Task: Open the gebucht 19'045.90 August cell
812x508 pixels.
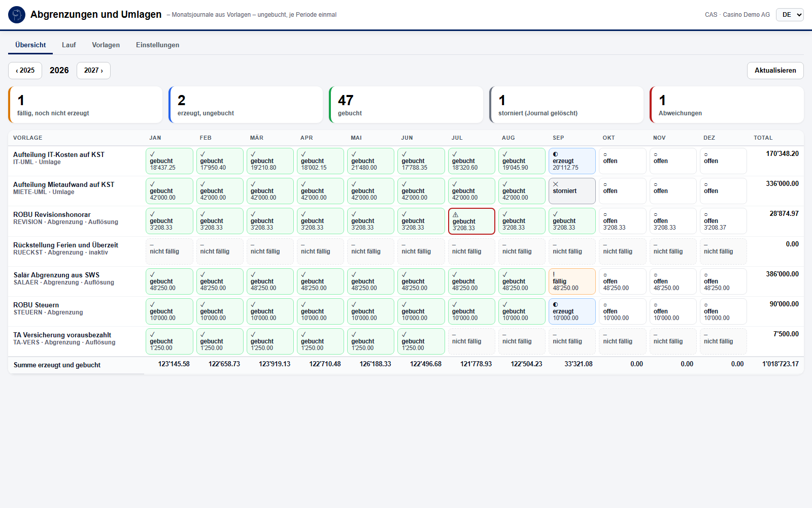Action: (522, 161)
